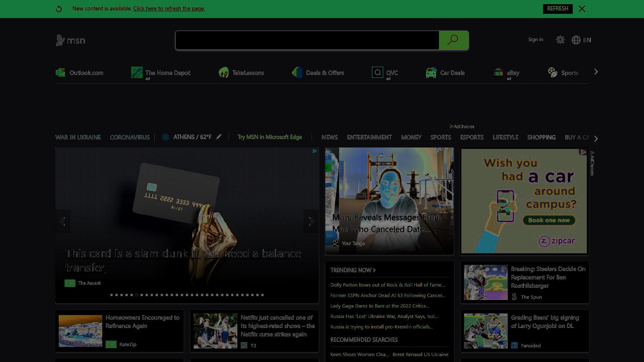Click the Outlook.com icon
The image size is (644, 362).
(x=60, y=72)
